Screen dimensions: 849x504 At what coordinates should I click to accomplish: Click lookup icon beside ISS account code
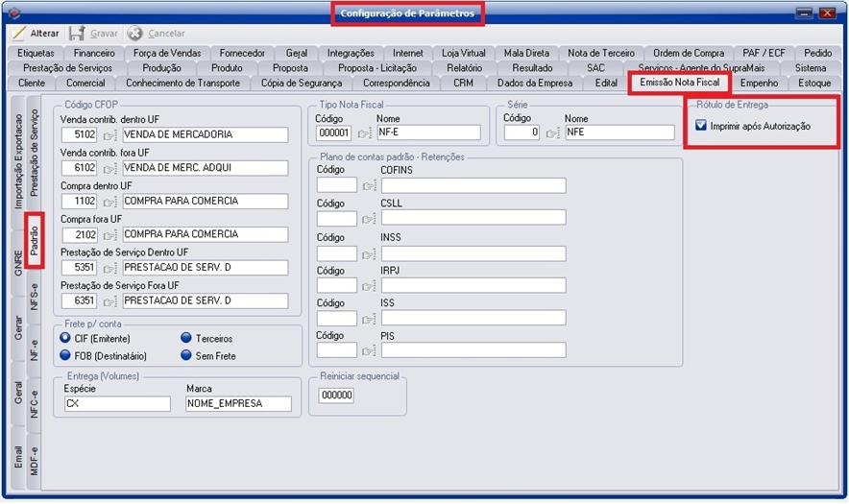(x=369, y=318)
